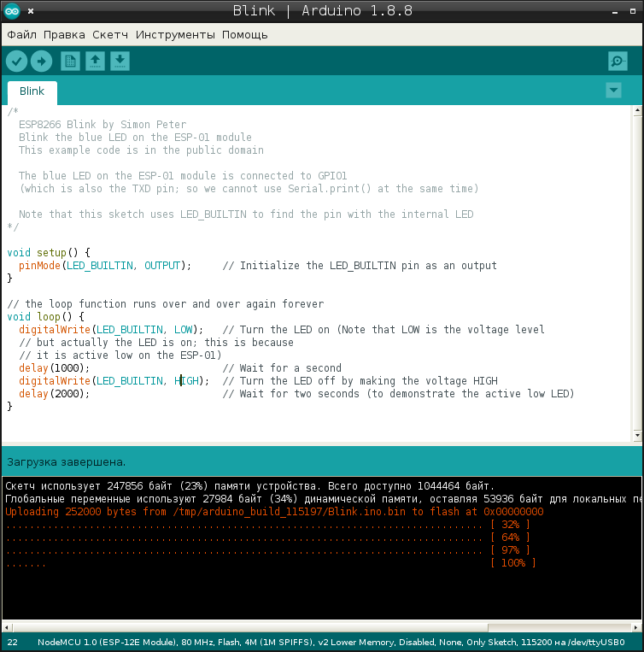Click the pin icon next to the Arduino logo

[31, 11]
